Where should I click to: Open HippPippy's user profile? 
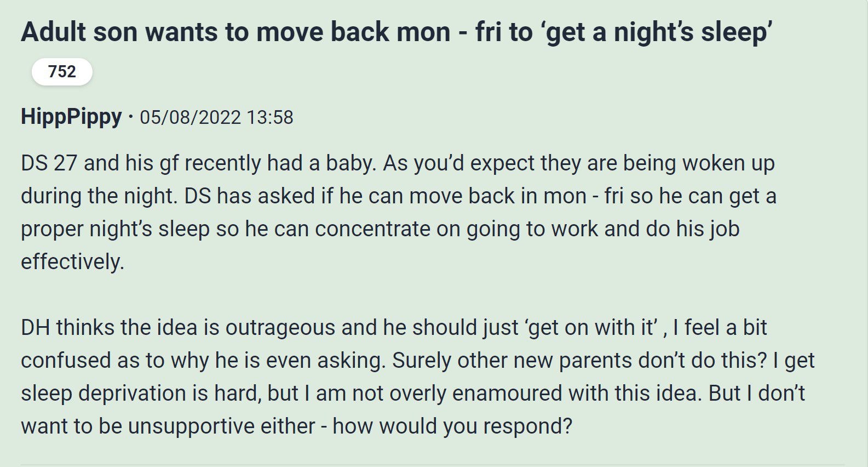click(71, 117)
